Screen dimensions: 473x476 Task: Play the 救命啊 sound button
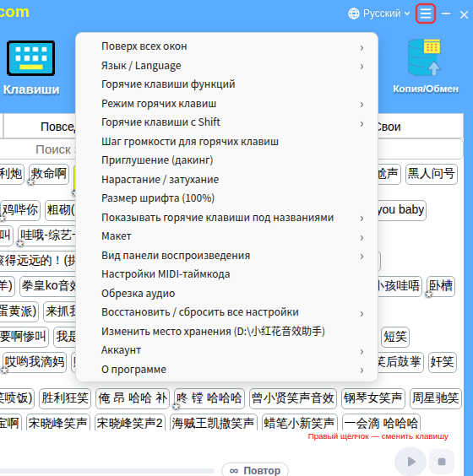click(49, 174)
